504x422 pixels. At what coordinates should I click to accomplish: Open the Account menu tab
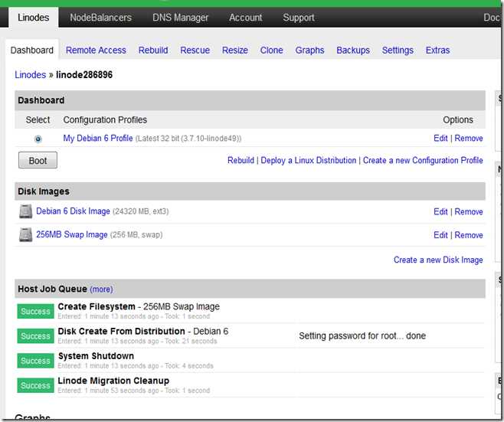tap(246, 18)
